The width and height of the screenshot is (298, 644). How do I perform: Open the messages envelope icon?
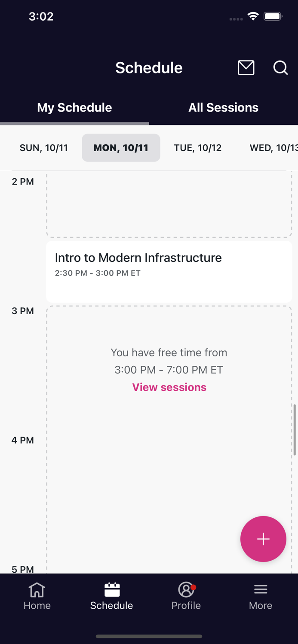coord(246,67)
